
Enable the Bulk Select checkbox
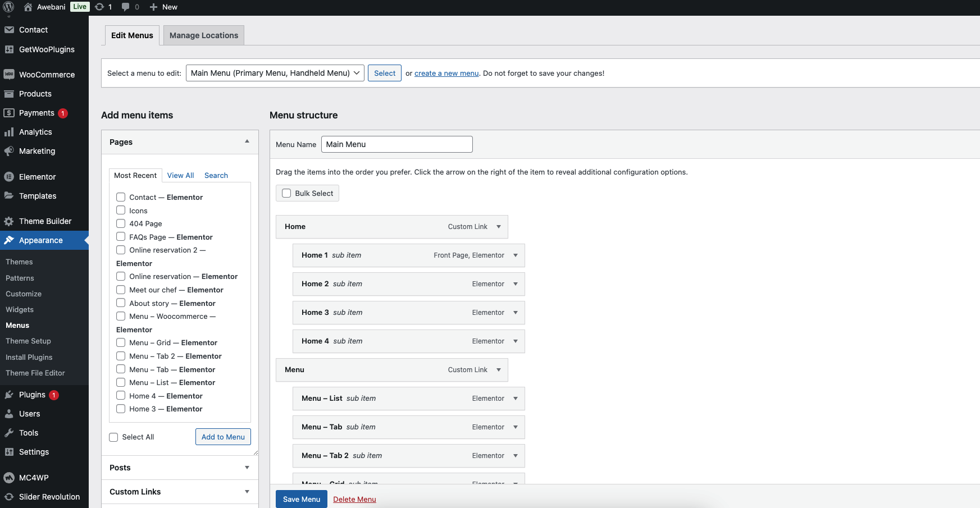[x=286, y=193]
